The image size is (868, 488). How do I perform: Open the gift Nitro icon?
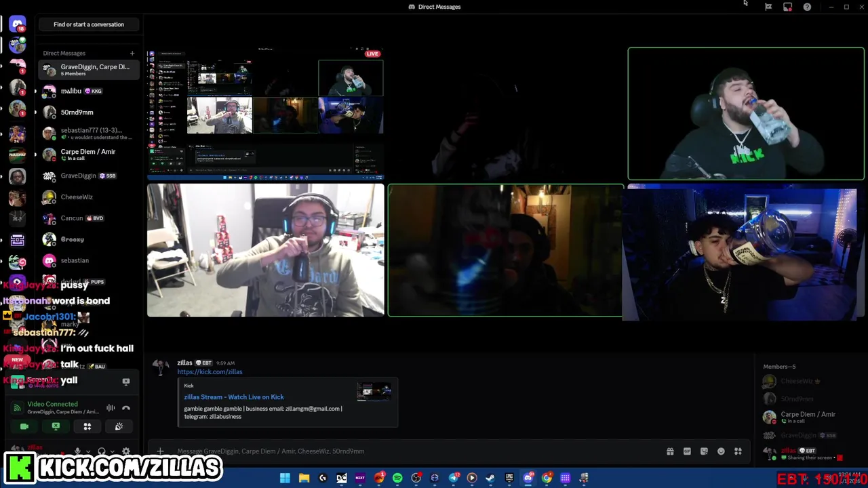pyautogui.click(x=670, y=451)
